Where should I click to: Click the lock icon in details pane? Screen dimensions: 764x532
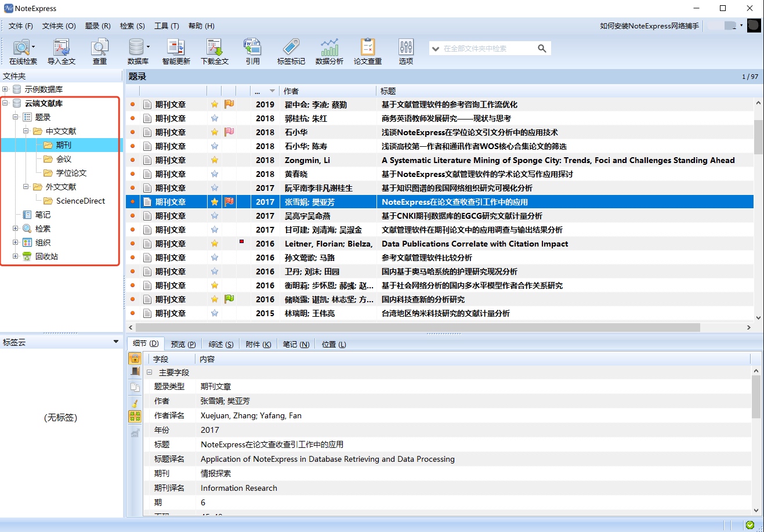135,358
